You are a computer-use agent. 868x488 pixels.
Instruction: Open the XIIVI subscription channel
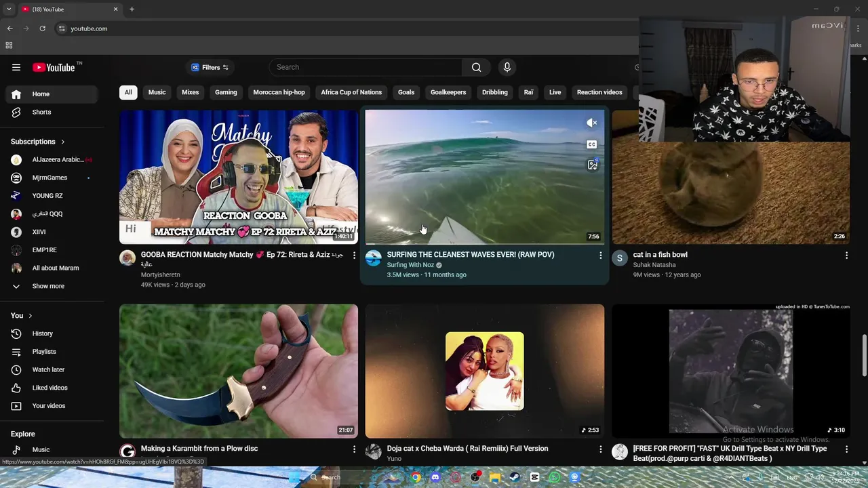pos(52,232)
